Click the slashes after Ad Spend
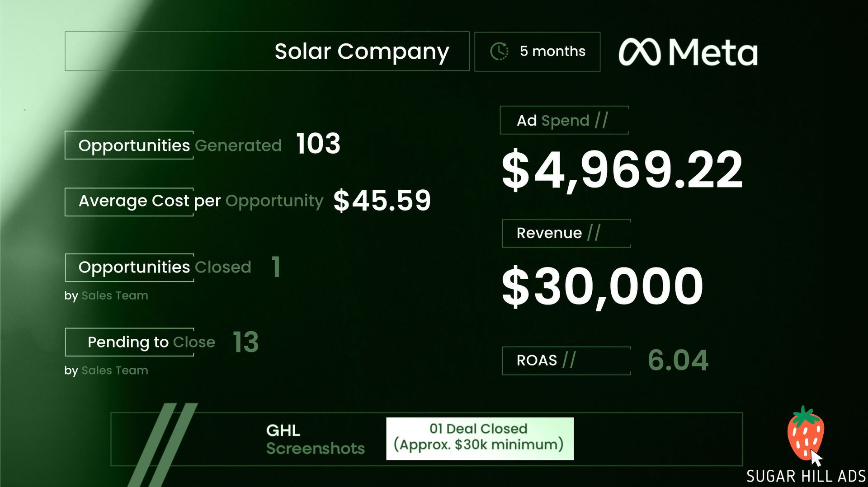This screenshot has height=487, width=868. tap(601, 120)
